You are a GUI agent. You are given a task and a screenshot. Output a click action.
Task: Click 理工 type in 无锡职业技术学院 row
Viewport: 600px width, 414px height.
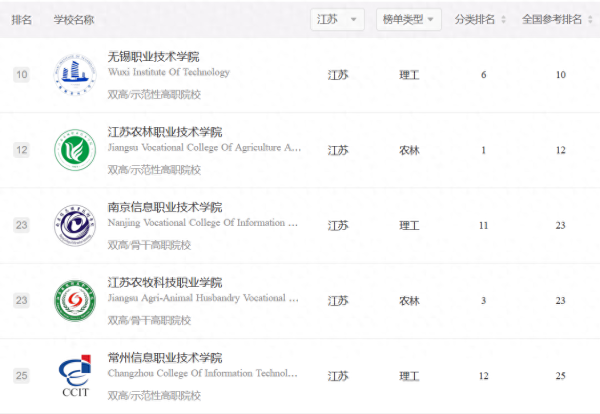coord(409,75)
